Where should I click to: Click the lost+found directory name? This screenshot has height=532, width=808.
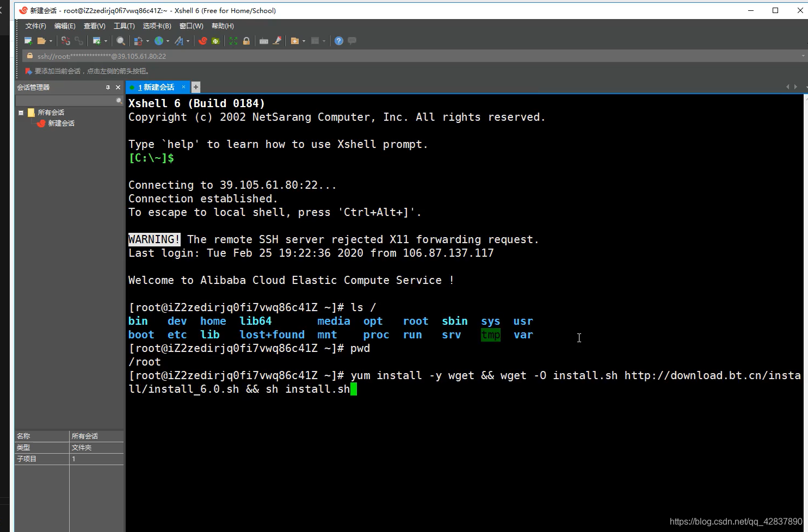pyautogui.click(x=272, y=335)
